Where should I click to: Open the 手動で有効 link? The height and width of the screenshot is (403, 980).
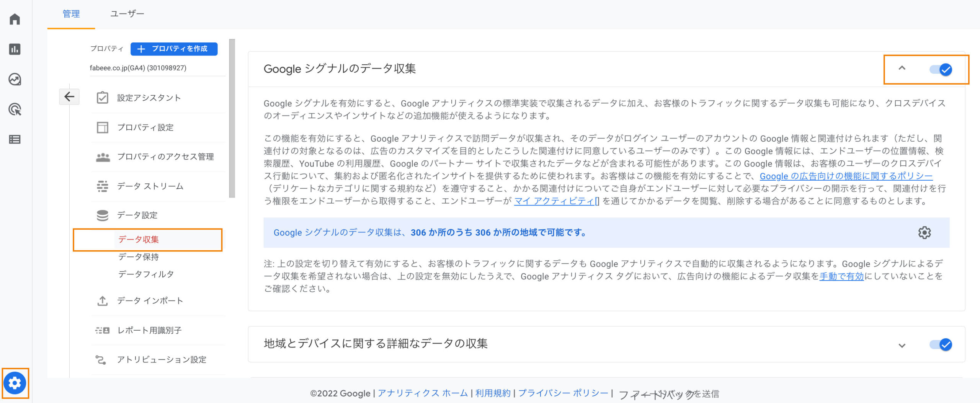[x=841, y=276]
